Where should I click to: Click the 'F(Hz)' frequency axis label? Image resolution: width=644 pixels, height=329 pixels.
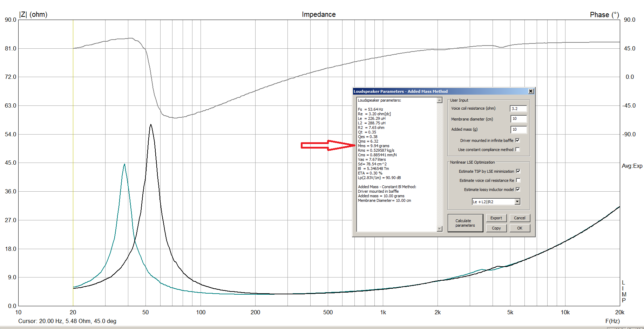[612, 321]
